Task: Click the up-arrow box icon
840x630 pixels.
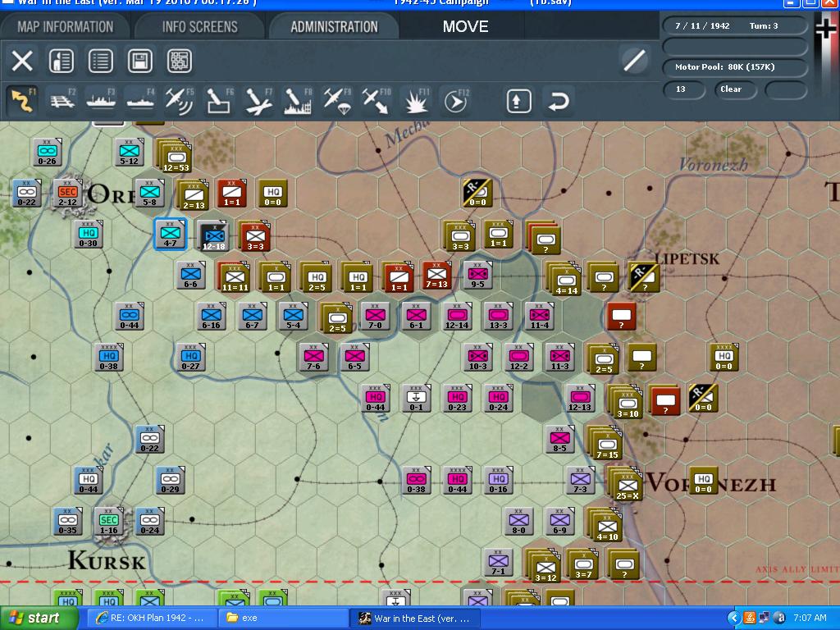Action: (518, 101)
